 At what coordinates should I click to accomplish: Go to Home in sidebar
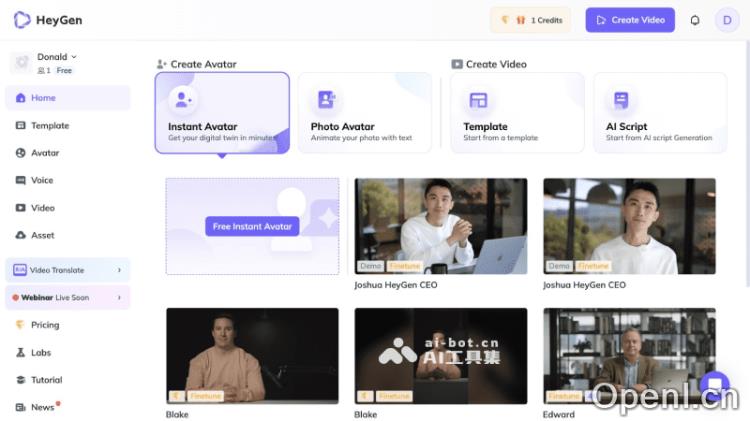pyautogui.click(x=43, y=98)
